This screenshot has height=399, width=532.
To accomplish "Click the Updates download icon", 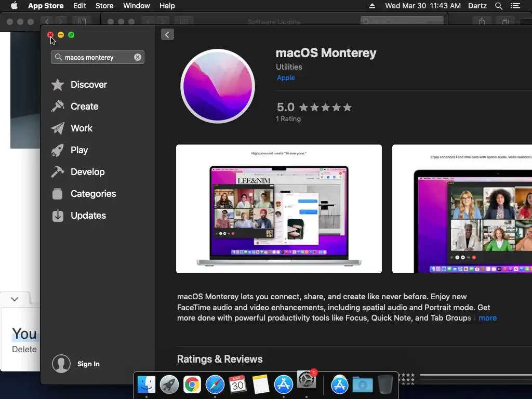I will [x=58, y=216].
